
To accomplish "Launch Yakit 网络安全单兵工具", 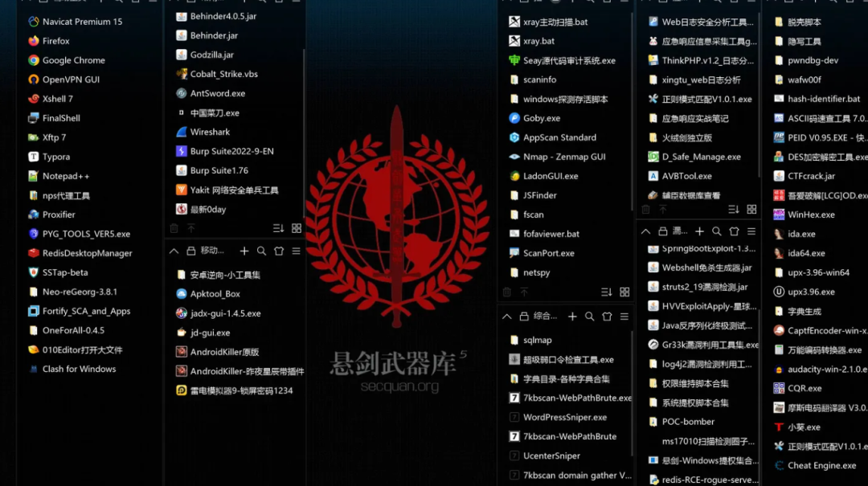I will point(227,190).
